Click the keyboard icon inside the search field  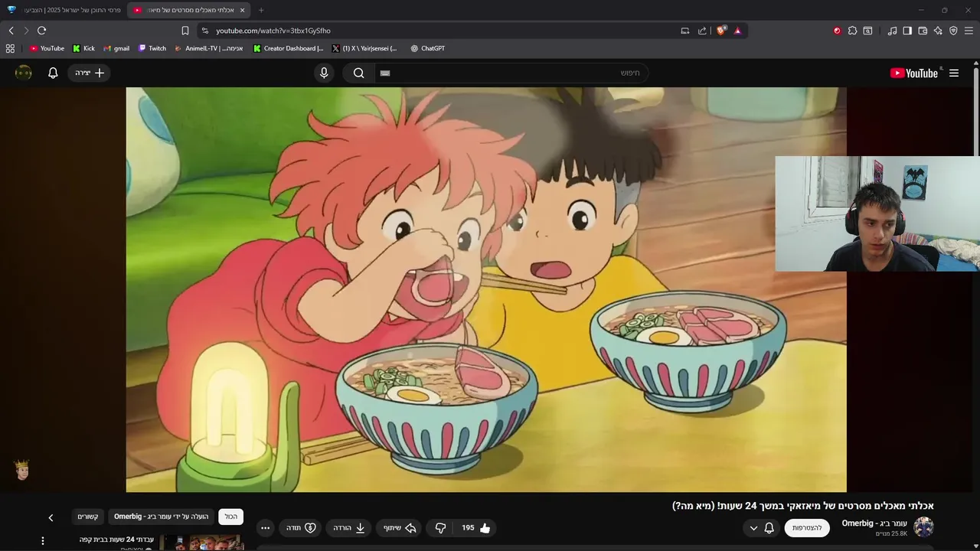pos(385,73)
